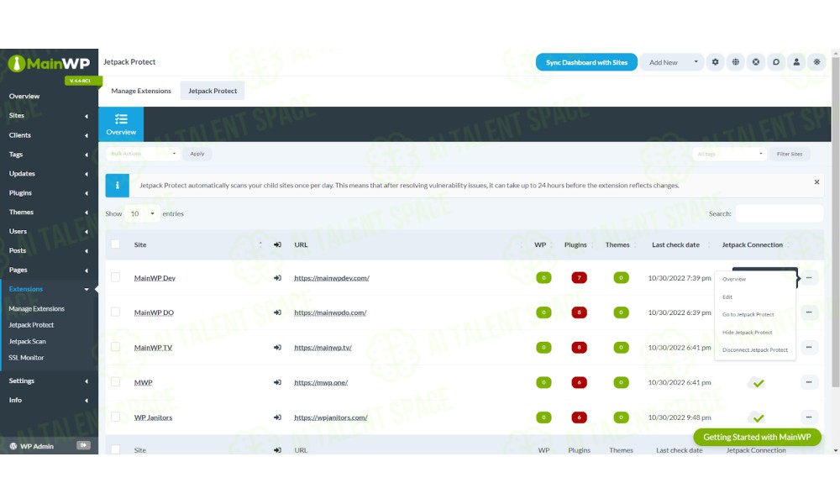Viewport: 840px width, 504px height.
Task: Expand the Sites sidebar menu
Action: point(49,116)
